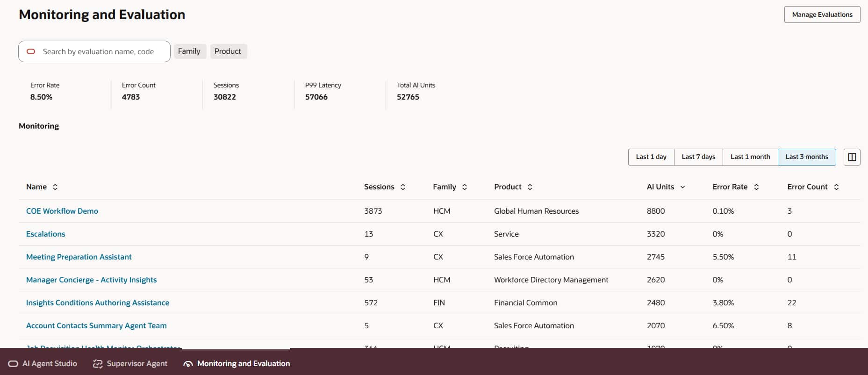
Task: Sort by Name column arrows
Action: coord(55,187)
